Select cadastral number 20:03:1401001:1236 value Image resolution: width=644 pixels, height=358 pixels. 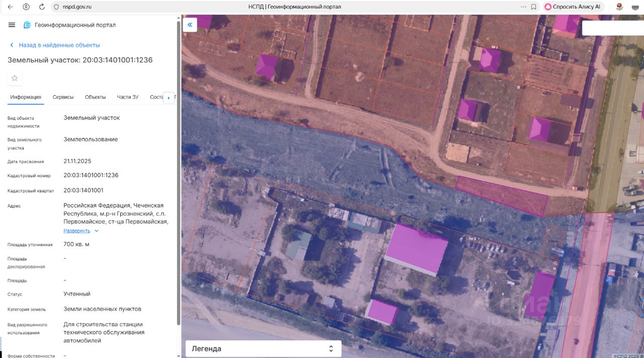(x=91, y=175)
